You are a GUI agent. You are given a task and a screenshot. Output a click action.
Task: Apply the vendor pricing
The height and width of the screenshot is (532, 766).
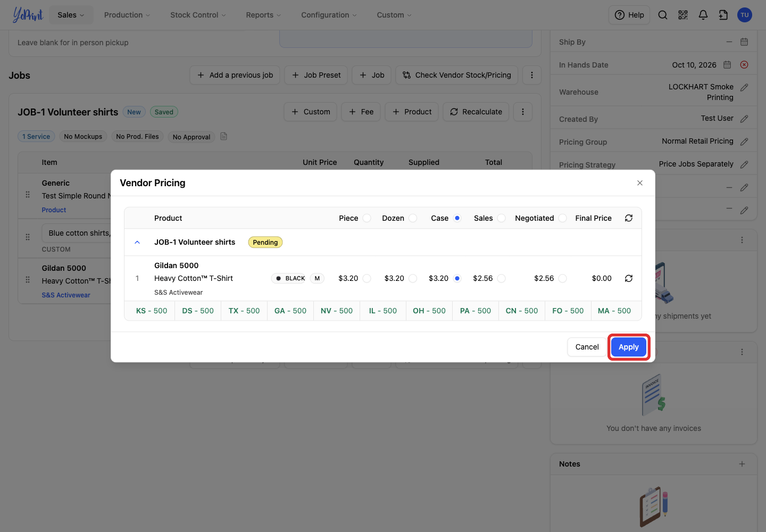[x=629, y=347]
